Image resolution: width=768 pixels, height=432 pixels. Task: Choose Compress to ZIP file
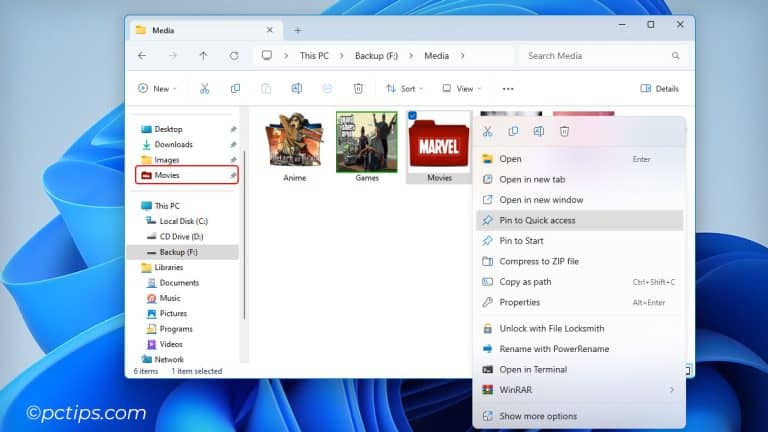pos(579,262)
